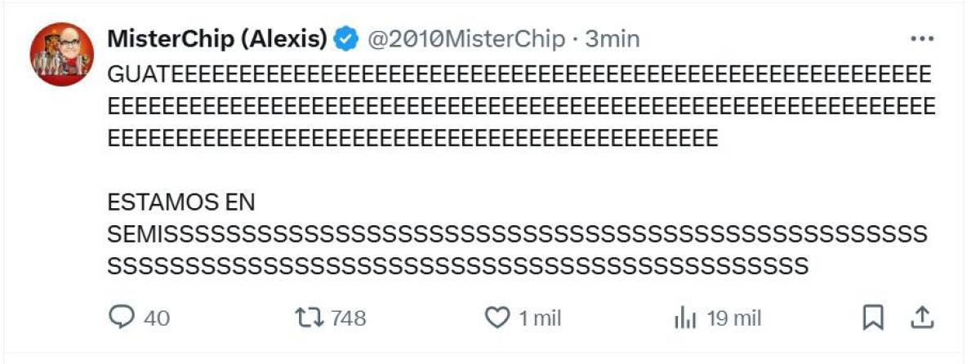The height and width of the screenshot is (364, 980).
Task: Open the MisterChip (Alexis) display name
Action: coord(217,38)
